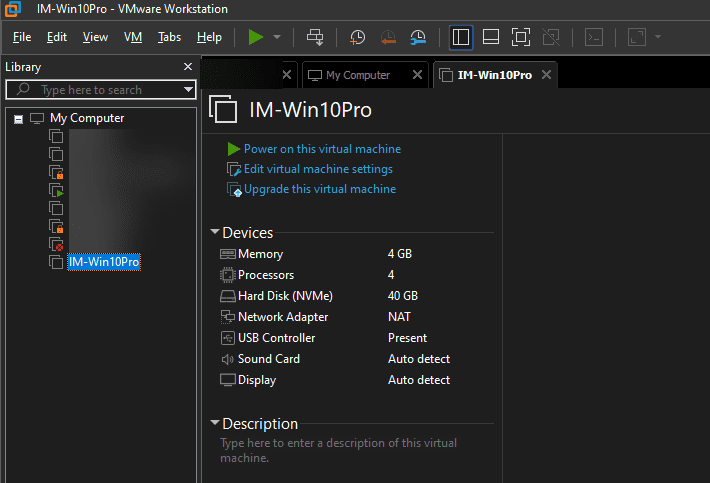Viewport: 710px width, 483px height.
Task: Click the 4 GB memory value
Action: (x=400, y=254)
